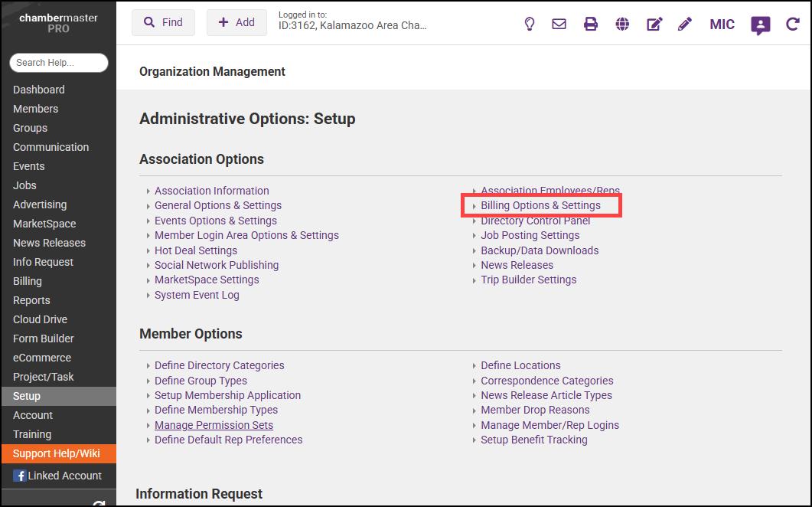Click the MIC button in toolbar
The height and width of the screenshot is (507, 812).
point(722,25)
